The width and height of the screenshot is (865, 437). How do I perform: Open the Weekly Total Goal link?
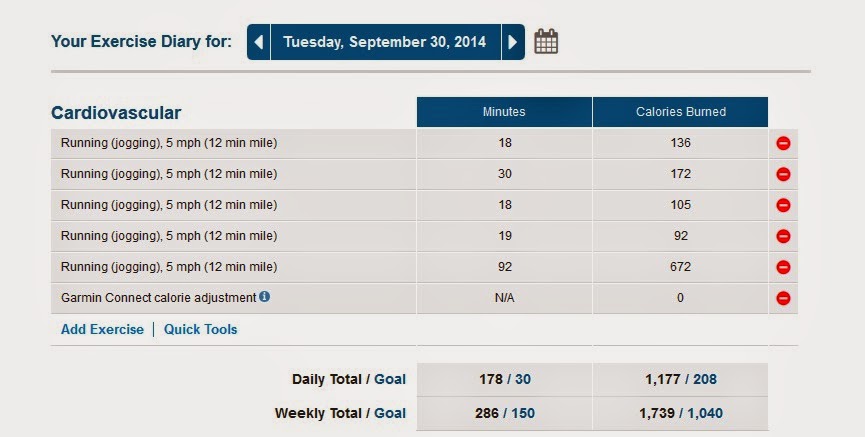390,413
